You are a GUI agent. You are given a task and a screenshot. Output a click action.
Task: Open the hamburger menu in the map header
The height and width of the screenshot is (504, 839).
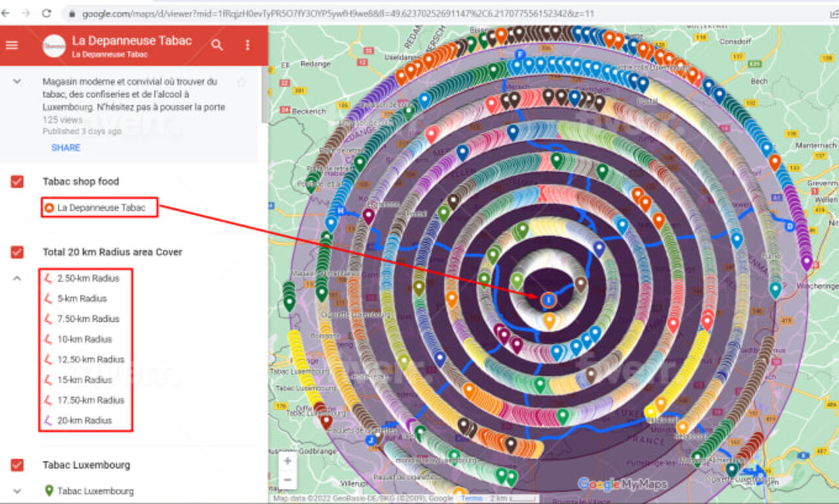(x=12, y=45)
